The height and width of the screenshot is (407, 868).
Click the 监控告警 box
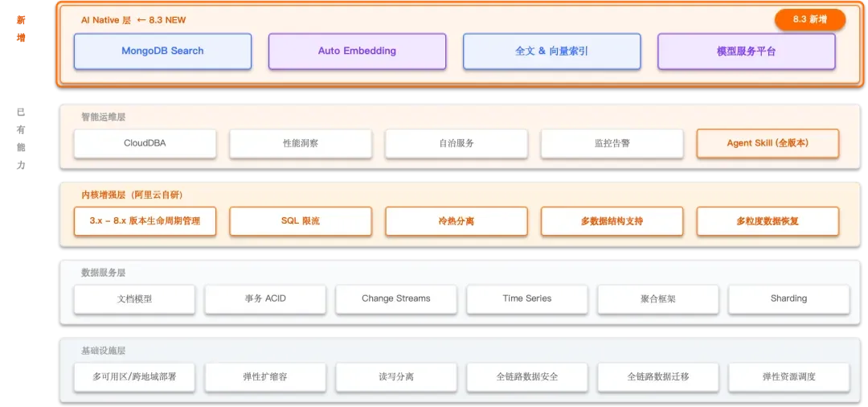[612, 143]
